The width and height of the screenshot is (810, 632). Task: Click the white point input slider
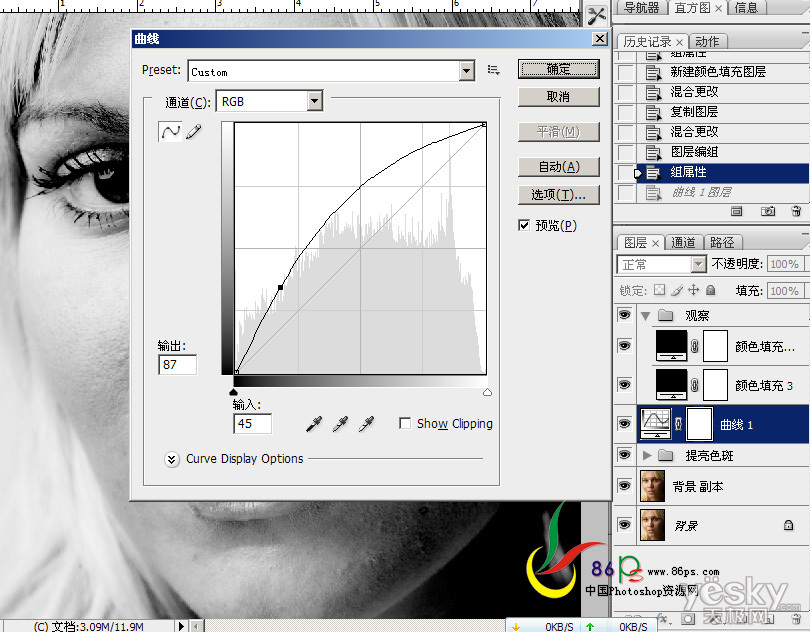pyautogui.click(x=487, y=392)
